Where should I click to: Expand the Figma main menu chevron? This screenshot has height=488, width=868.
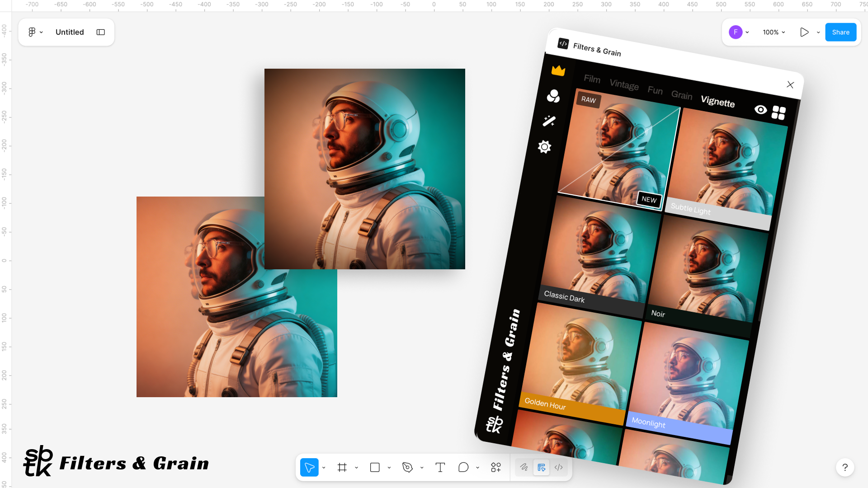[41, 32]
